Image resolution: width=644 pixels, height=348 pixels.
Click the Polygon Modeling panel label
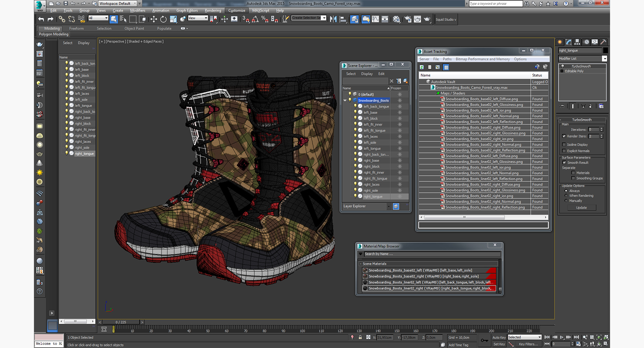(54, 34)
